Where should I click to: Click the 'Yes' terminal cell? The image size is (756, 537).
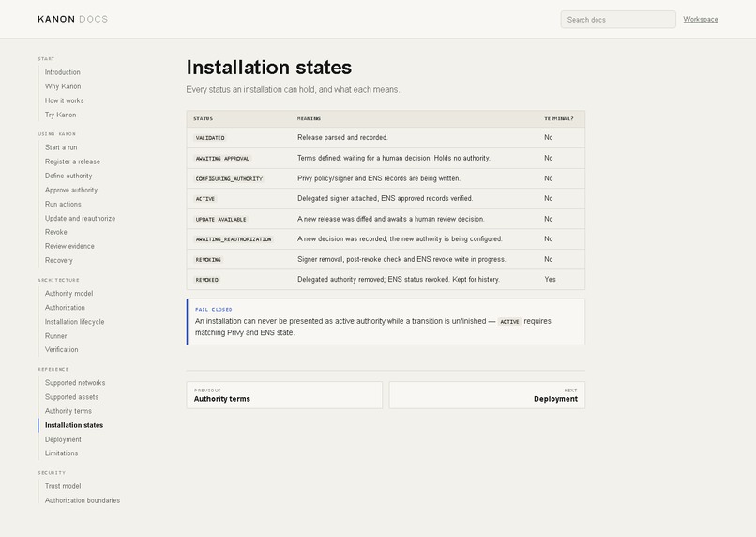tap(550, 280)
